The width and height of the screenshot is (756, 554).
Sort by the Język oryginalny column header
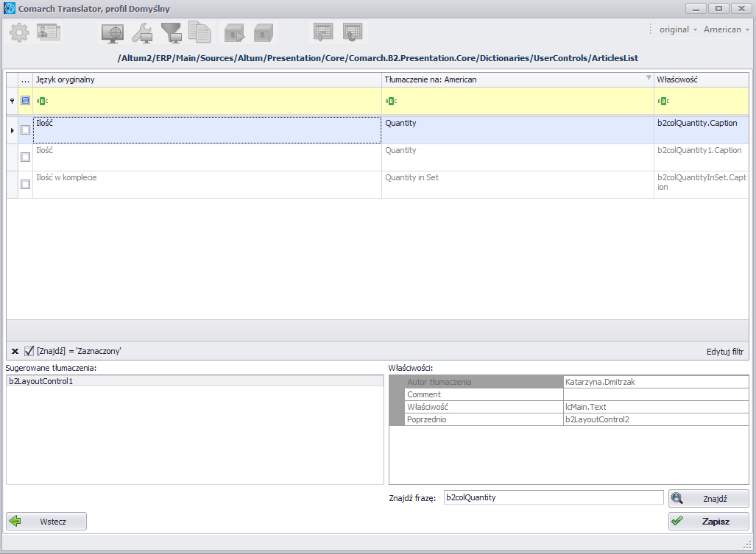coord(207,79)
